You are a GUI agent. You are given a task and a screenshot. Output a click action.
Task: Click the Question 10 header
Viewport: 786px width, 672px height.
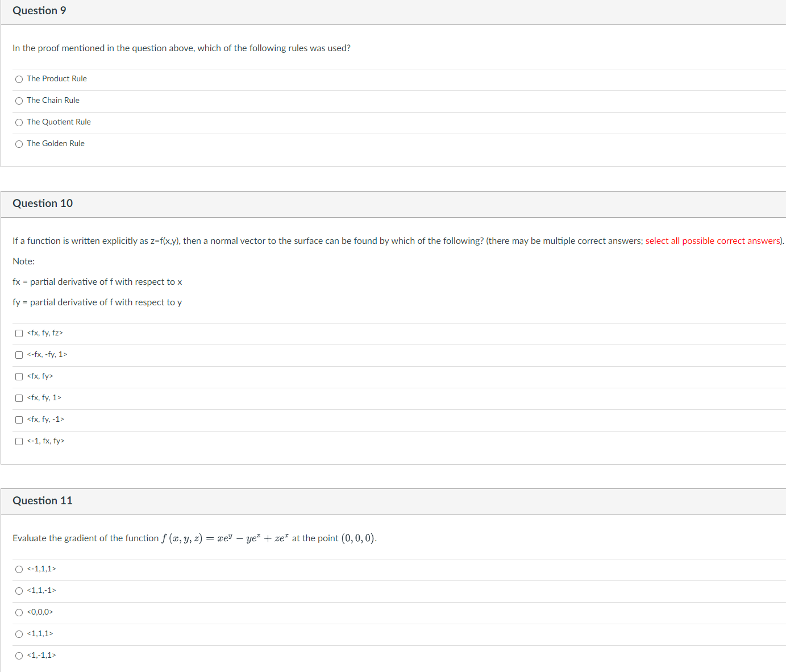coord(42,204)
